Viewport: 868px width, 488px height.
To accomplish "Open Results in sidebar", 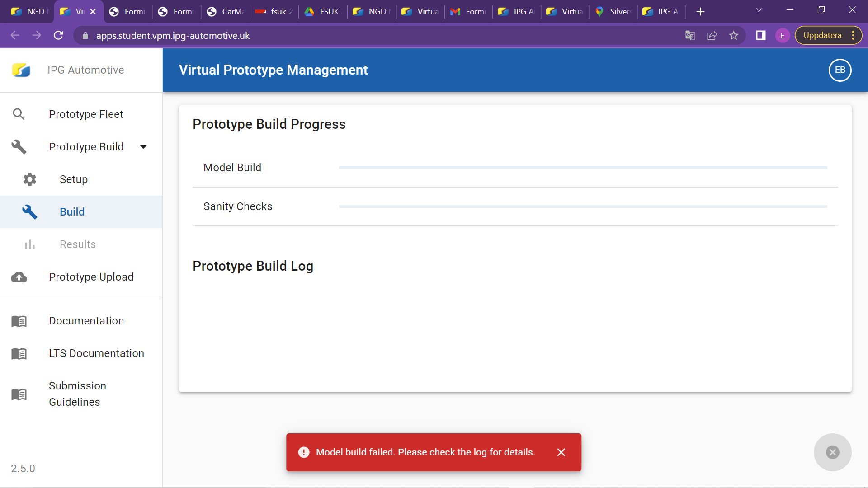I will pyautogui.click(x=81, y=244).
